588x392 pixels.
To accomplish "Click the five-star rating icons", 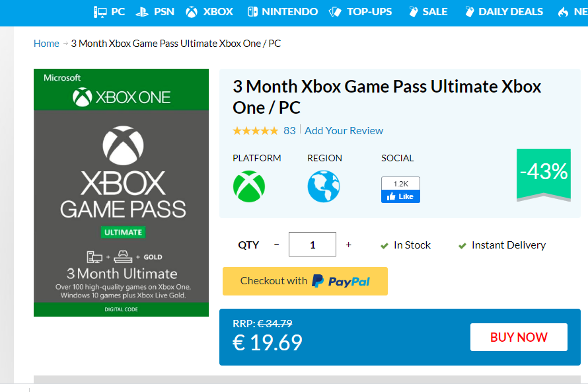I will [256, 130].
